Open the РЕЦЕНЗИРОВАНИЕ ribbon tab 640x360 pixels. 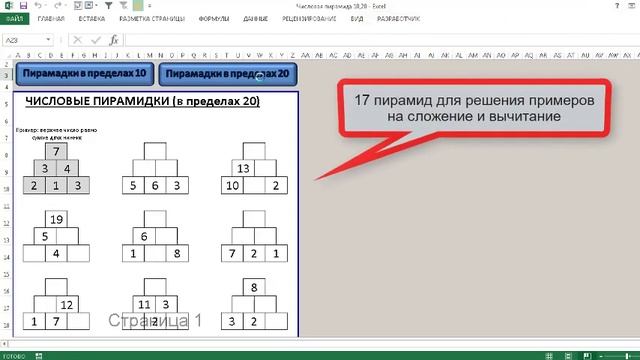pyautogui.click(x=309, y=19)
